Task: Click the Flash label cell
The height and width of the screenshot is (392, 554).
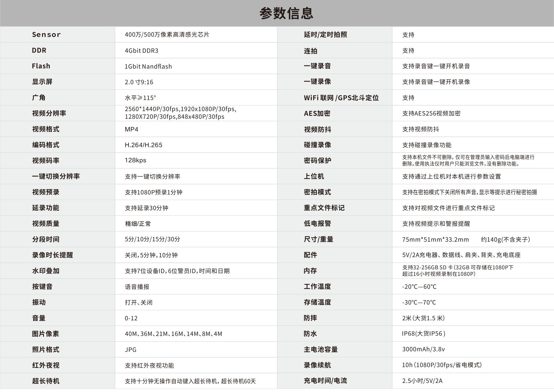Action: (41, 66)
